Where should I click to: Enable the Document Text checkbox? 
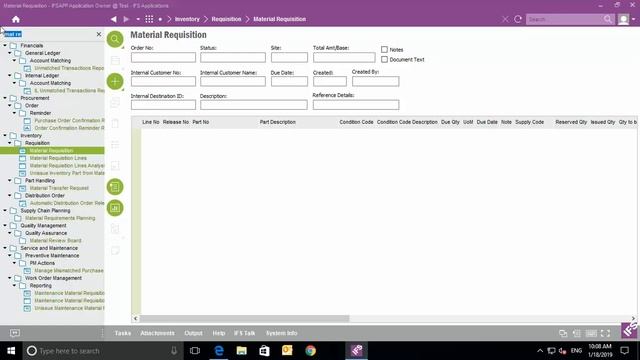point(384,60)
